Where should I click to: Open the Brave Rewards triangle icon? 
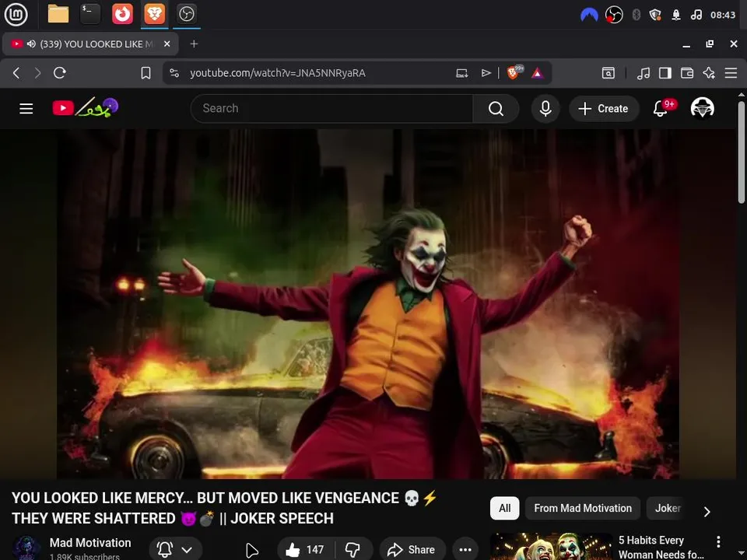tap(538, 73)
